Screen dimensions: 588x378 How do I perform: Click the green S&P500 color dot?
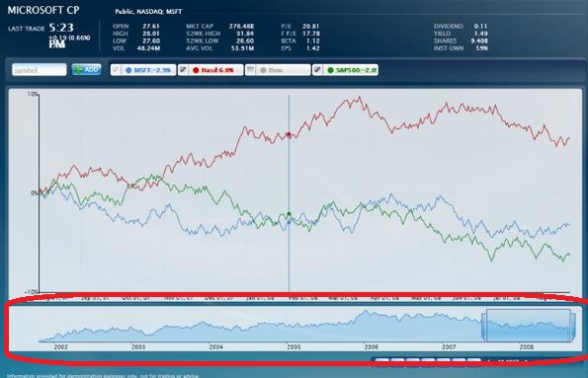point(330,70)
